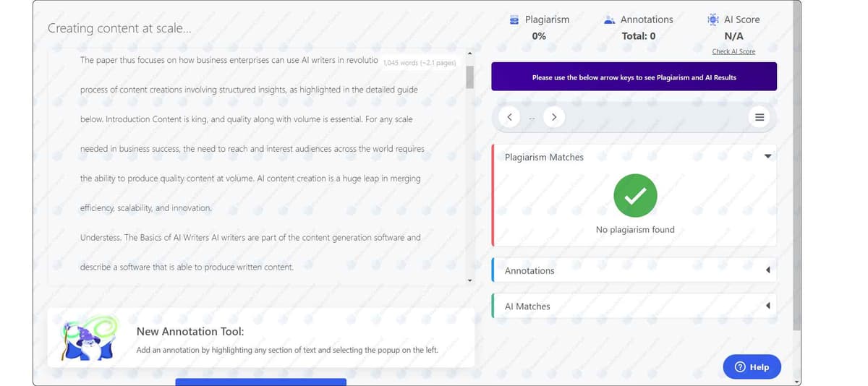This screenshot has width=868, height=386.
Task: Click the Annotations person icon
Action: 610,20
